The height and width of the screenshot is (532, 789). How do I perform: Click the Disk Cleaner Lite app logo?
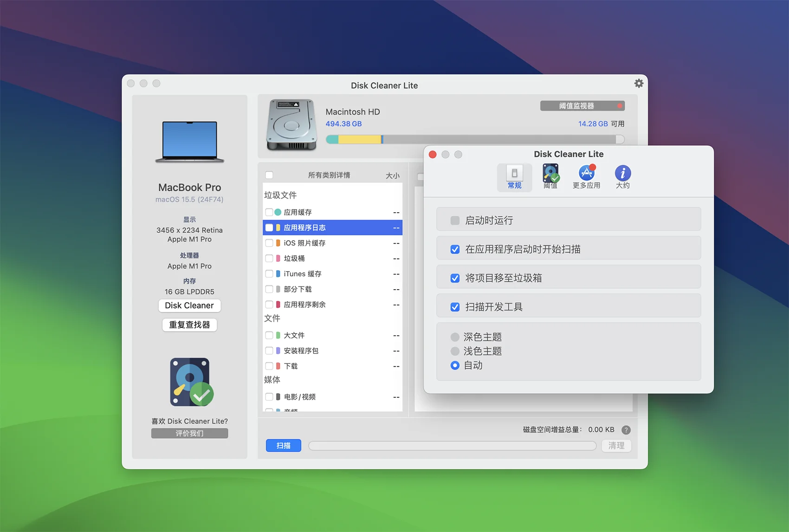pos(191,382)
